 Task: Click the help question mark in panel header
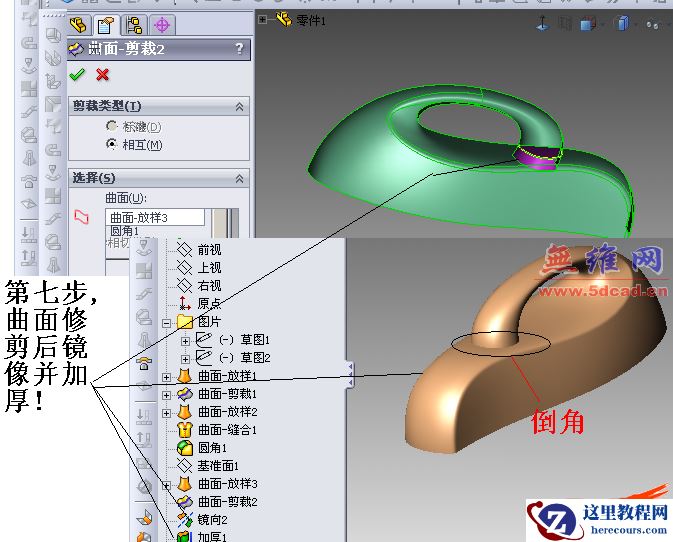[x=238, y=48]
